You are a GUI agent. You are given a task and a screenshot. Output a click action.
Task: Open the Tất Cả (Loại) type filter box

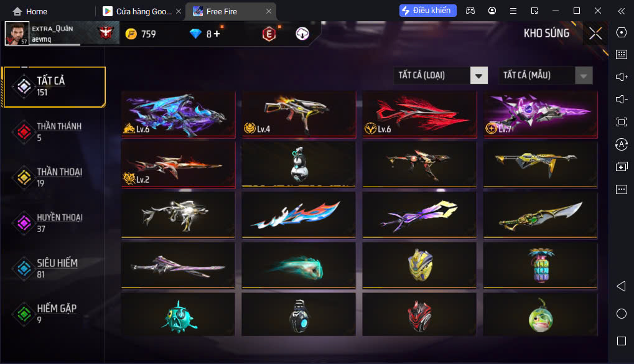coord(441,76)
